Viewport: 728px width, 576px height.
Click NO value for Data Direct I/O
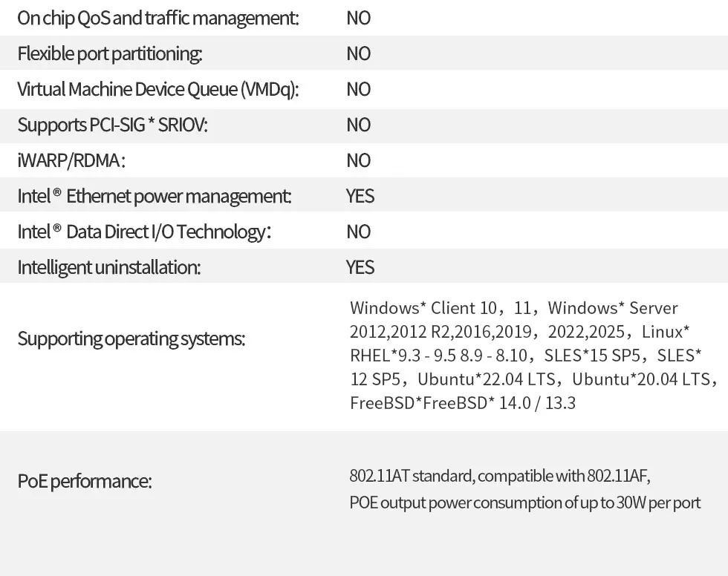(359, 232)
